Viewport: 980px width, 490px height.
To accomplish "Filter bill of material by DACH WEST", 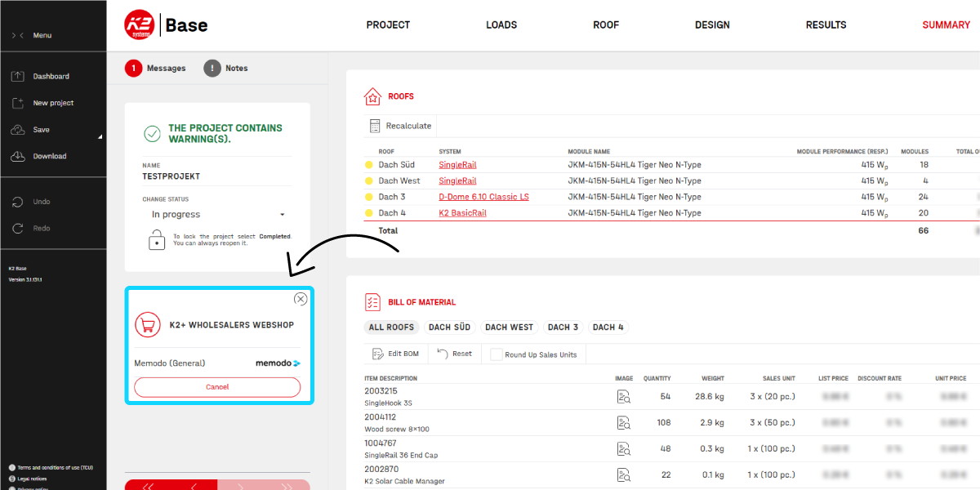I will [510, 327].
